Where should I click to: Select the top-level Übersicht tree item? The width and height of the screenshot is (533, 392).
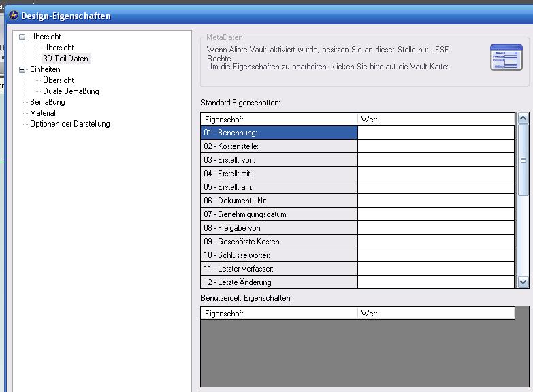45,37
